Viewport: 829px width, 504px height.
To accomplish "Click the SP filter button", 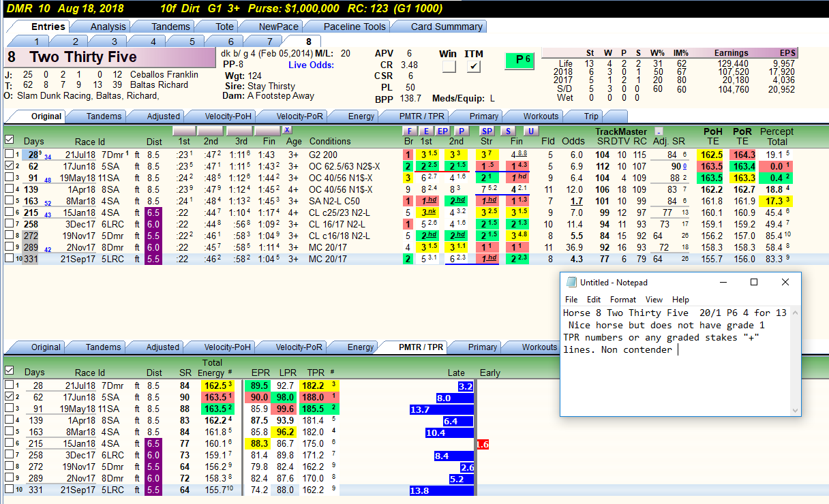I will (487, 131).
